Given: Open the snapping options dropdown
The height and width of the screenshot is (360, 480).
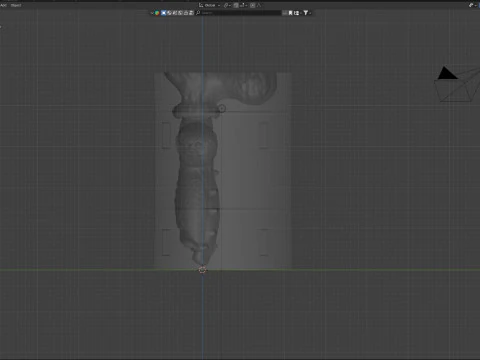Looking at the screenshot, I should click(x=243, y=5).
